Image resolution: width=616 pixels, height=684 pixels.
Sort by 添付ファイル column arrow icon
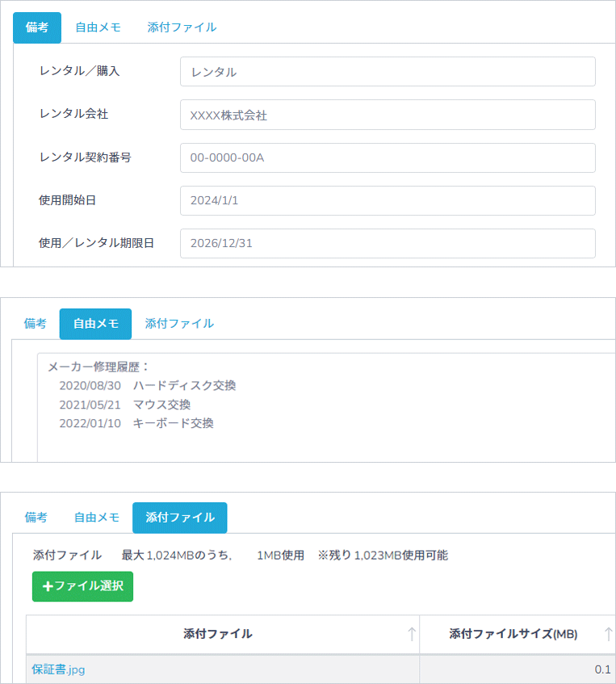click(x=412, y=634)
